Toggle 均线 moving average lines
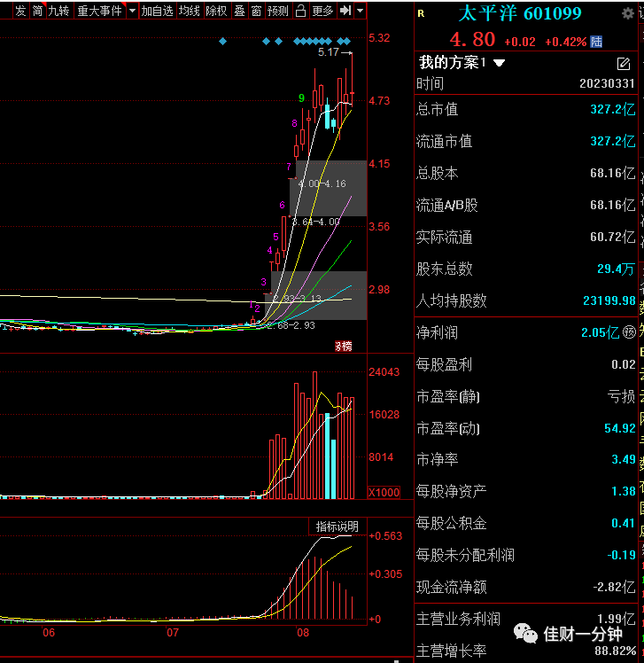This screenshot has width=644, height=663. (x=190, y=11)
